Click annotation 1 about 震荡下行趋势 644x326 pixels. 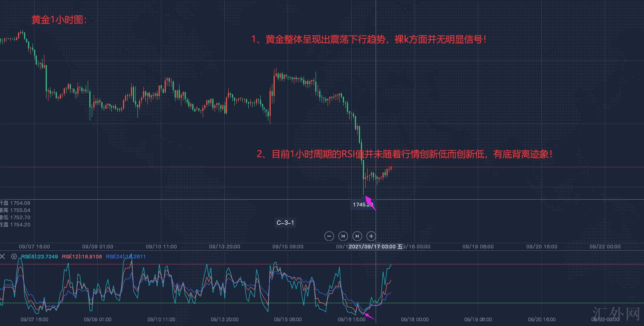coord(369,39)
